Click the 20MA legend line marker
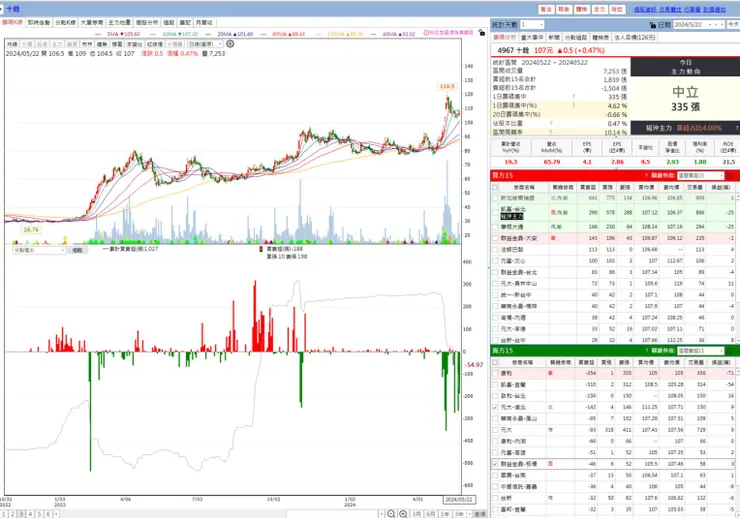This screenshot has height=518, width=740. 209,34
